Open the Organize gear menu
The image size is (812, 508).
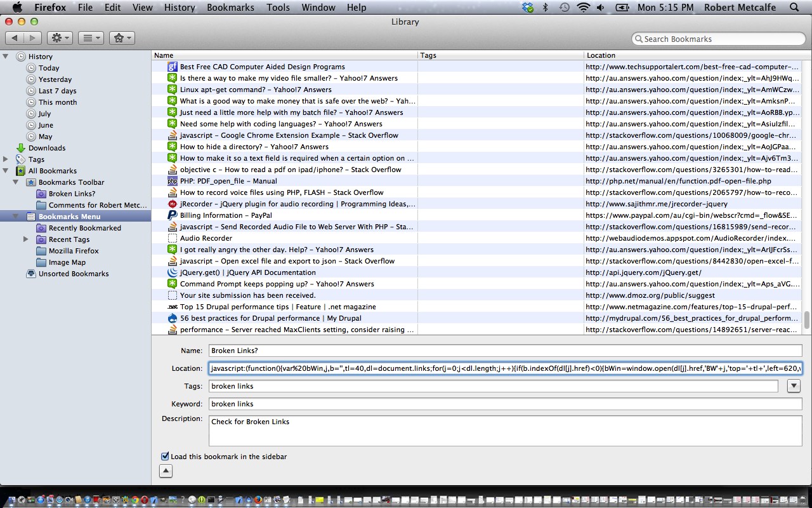tap(61, 38)
